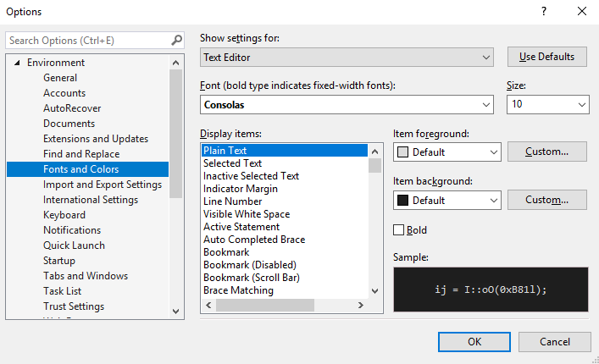Select Bookmark (Scroll Bar) display item
Viewport: 599px width, 364px height.
tap(252, 278)
